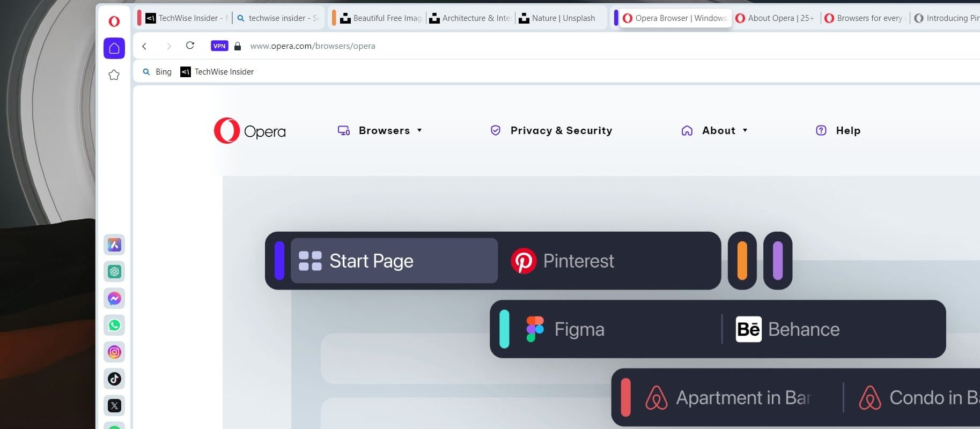Click the Opera logo on webpage
980x429 pixels.
pyautogui.click(x=249, y=130)
